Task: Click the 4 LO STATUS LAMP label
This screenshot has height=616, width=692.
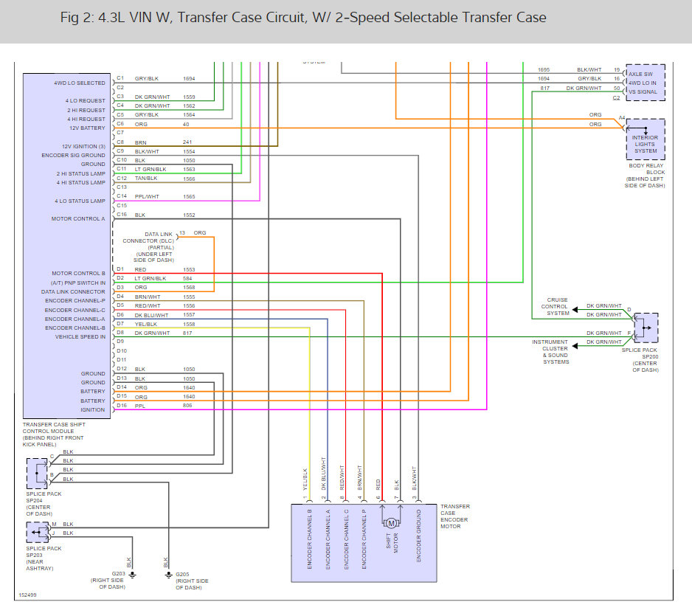Action: 80,201
